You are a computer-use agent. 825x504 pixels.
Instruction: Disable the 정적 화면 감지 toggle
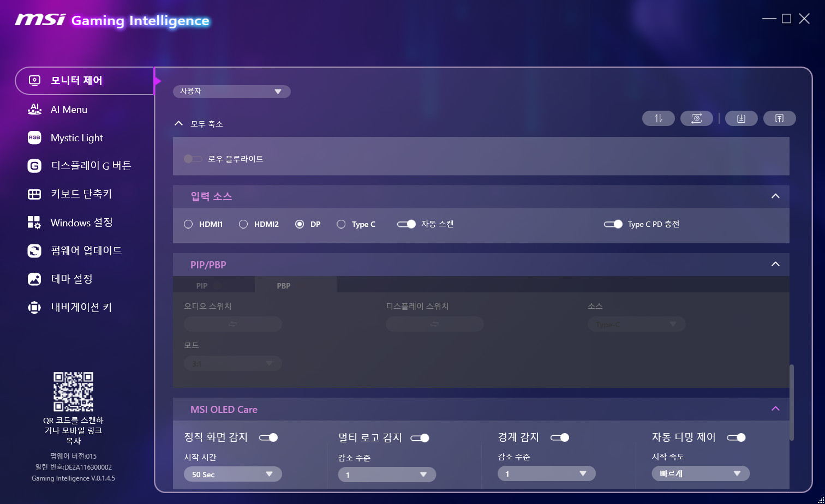(268, 437)
